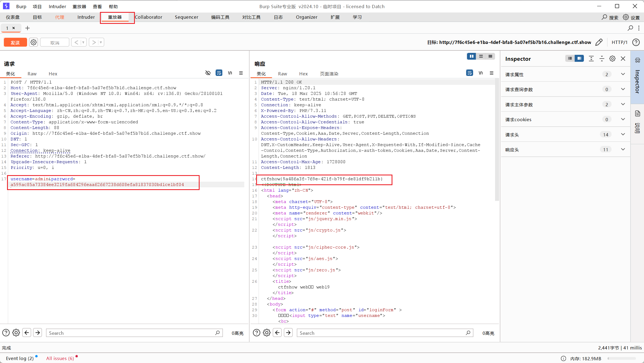Click the orange 发送 button

[15, 42]
